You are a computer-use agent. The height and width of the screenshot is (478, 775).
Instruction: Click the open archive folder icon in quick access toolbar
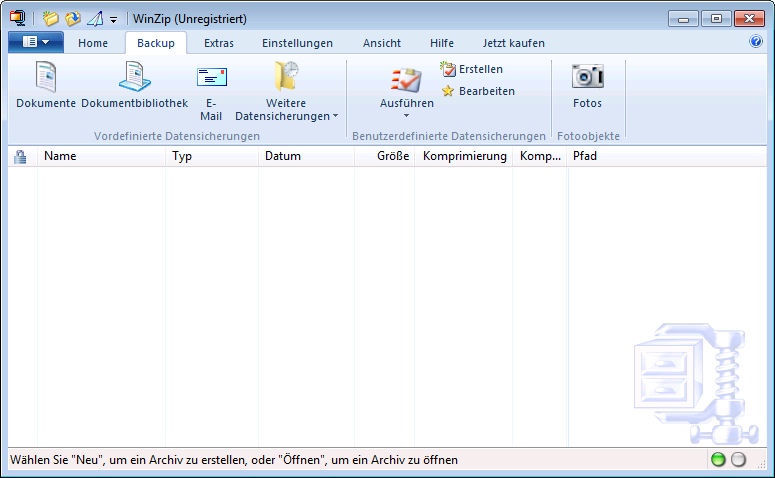(73, 19)
